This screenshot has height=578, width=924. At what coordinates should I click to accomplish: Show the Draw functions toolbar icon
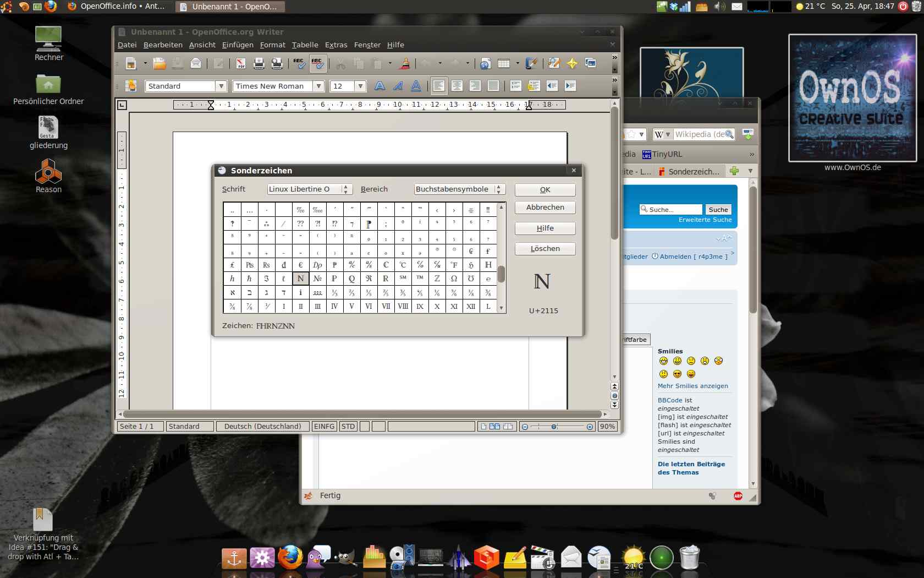click(x=531, y=63)
